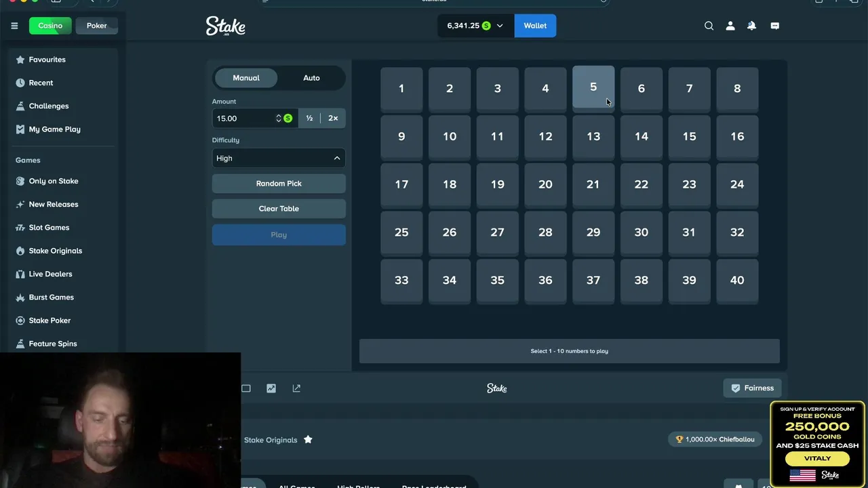Click the My Game Play icon

20,129
